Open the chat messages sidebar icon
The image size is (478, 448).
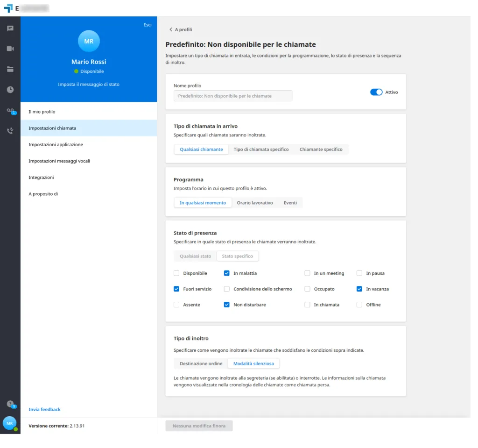pyautogui.click(x=10, y=28)
